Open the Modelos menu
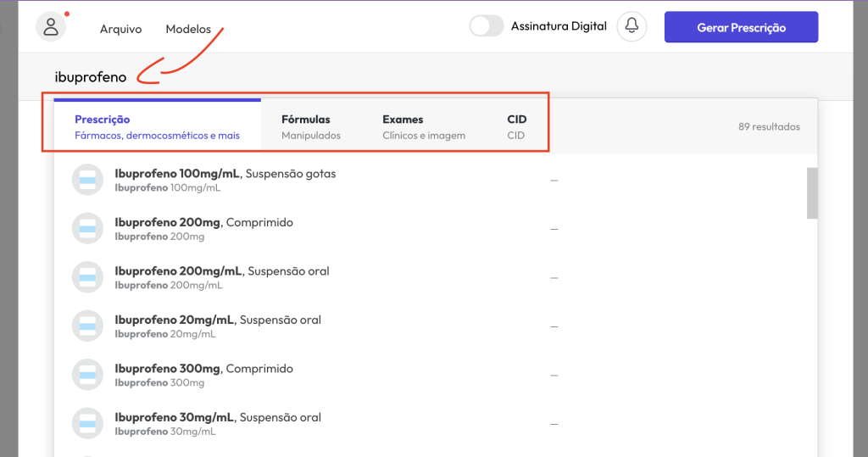 pyautogui.click(x=188, y=29)
